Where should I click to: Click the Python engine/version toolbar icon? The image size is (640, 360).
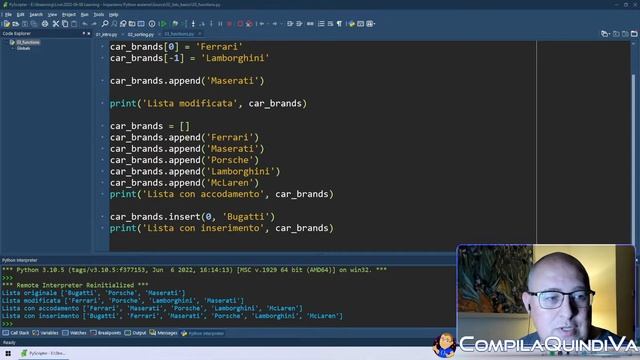coord(352,24)
